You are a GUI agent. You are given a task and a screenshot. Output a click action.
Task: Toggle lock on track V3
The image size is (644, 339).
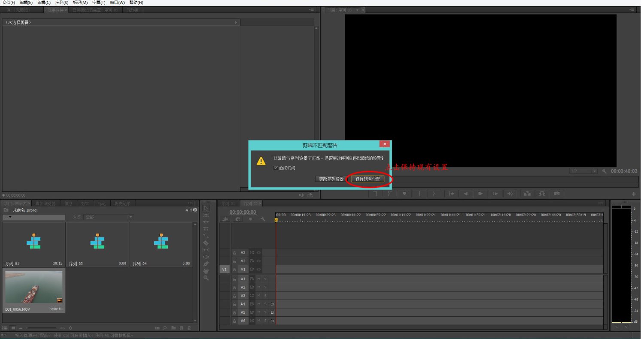[x=234, y=253]
